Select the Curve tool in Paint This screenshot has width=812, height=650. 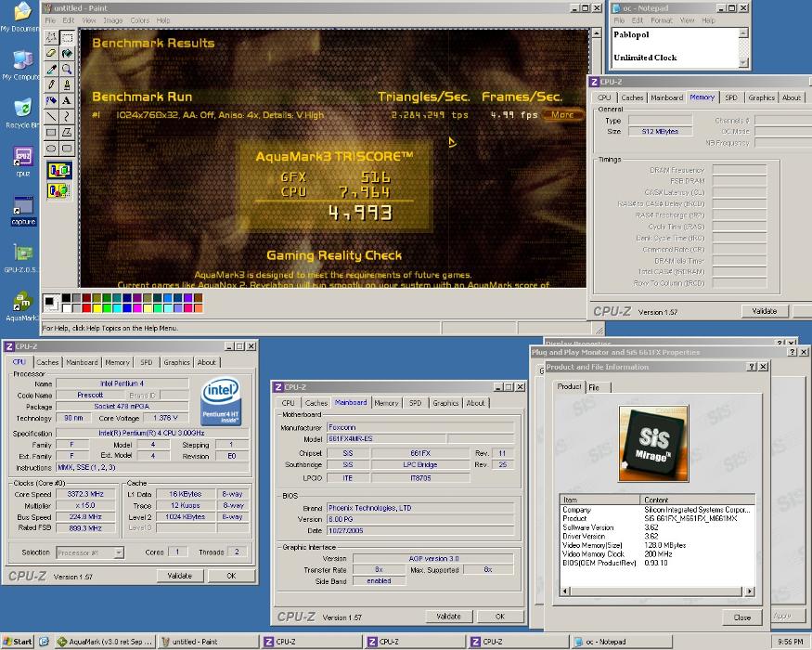67,117
